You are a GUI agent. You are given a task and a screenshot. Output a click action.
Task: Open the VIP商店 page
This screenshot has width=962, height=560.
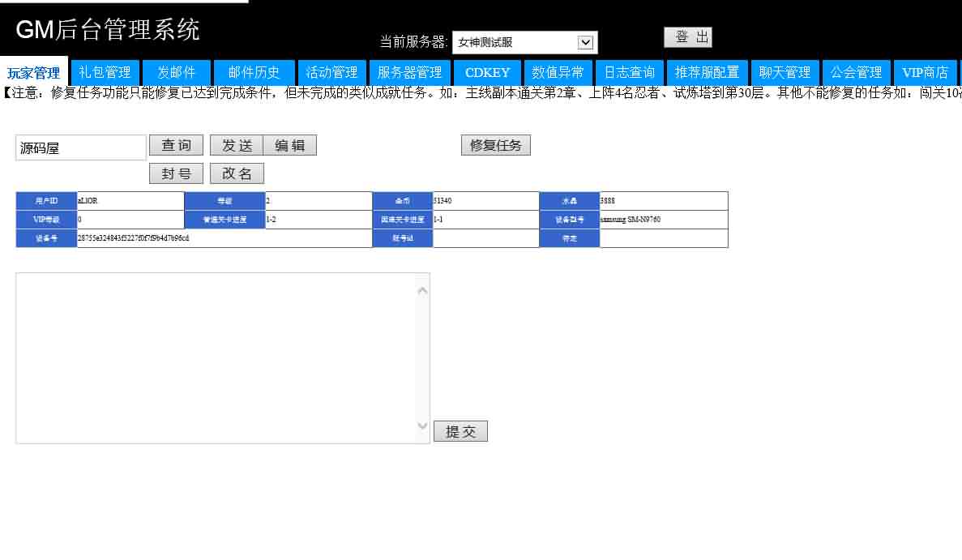(x=924, y=72)
